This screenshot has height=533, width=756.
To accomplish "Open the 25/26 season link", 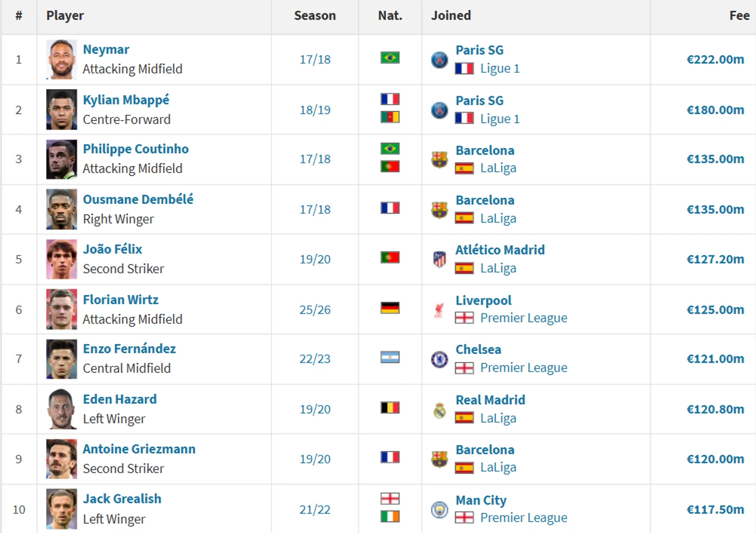I will (315, 310).
